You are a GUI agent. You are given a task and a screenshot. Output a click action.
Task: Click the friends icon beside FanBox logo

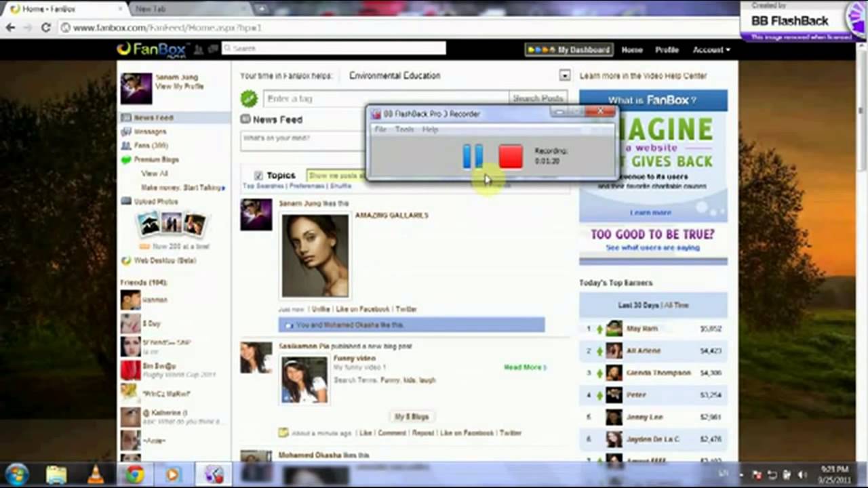tap(199, 49)
